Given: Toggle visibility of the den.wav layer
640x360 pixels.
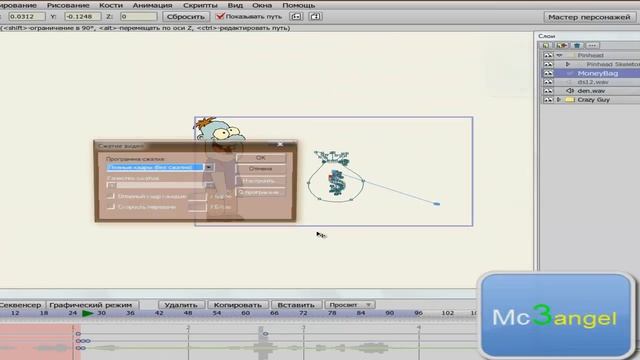Looking at the screenshot, I should (548, 91).
